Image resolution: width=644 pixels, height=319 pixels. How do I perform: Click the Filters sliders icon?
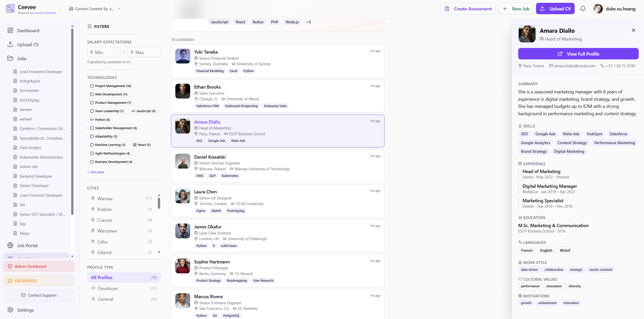[x=90, y=26]
